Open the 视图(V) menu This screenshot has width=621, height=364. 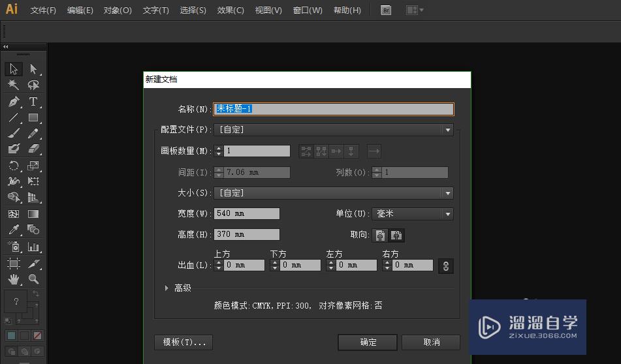[268, 10]
